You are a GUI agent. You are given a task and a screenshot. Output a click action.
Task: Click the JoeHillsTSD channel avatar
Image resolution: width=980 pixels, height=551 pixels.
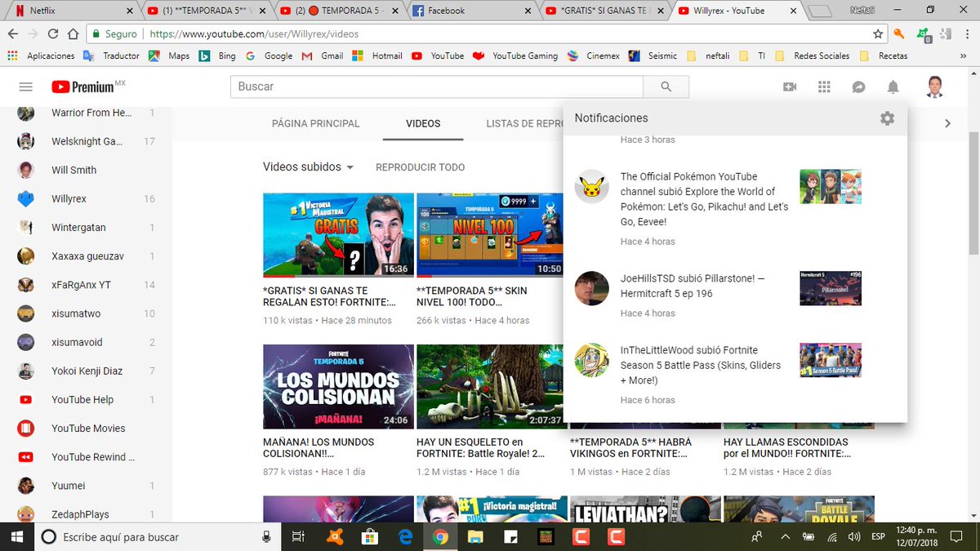coord(592,287)
